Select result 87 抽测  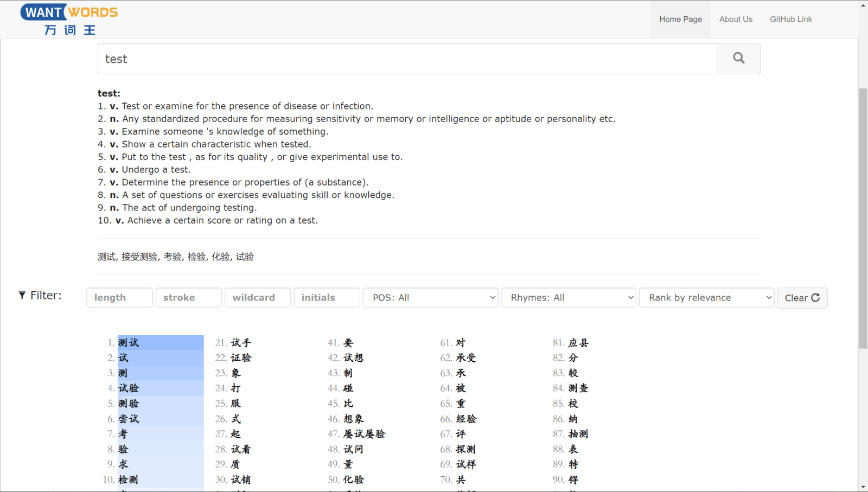click(x=578, y=434)
